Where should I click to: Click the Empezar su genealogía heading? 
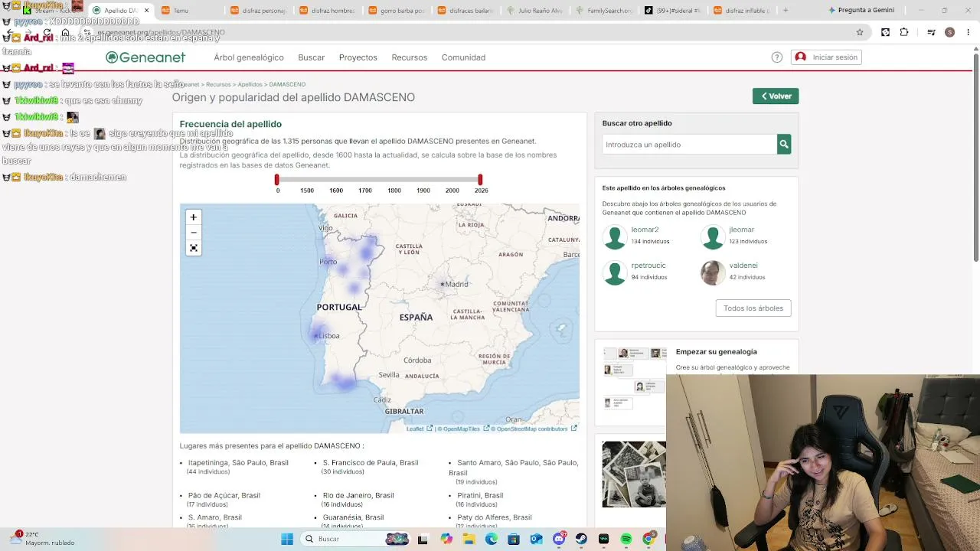point(717,352)
